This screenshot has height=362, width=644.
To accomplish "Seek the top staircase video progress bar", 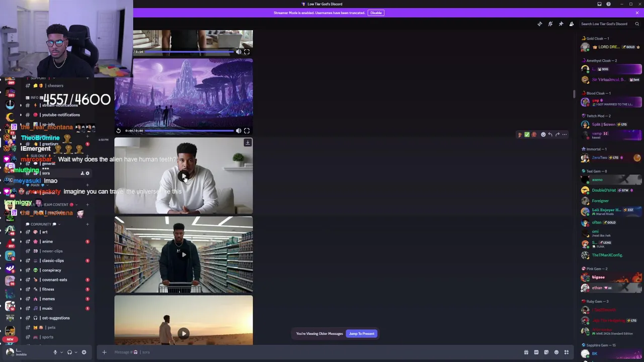I will pos(190,52).
